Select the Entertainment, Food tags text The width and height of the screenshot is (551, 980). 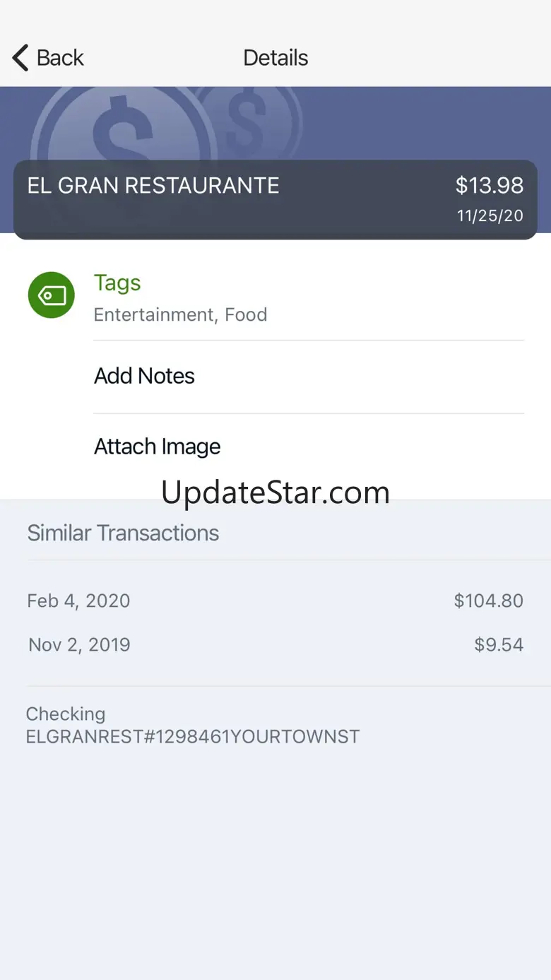click(180, 314)
